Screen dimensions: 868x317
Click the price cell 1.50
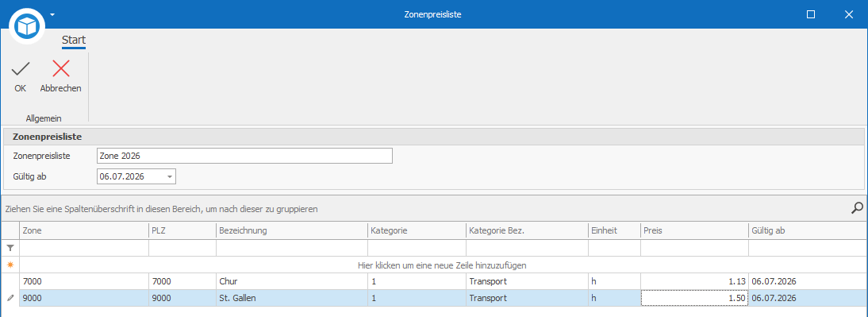click(695, 298)
